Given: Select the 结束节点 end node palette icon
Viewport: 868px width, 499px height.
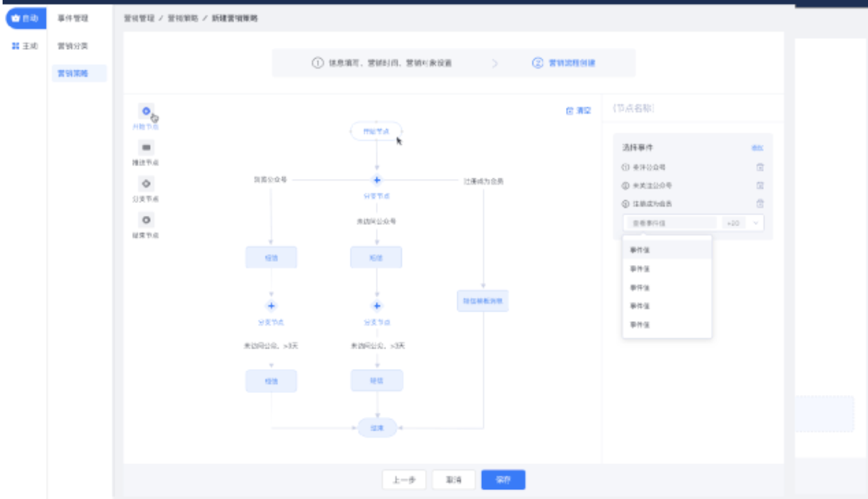Looking at the screenshot, I should [x=146, y=220].
